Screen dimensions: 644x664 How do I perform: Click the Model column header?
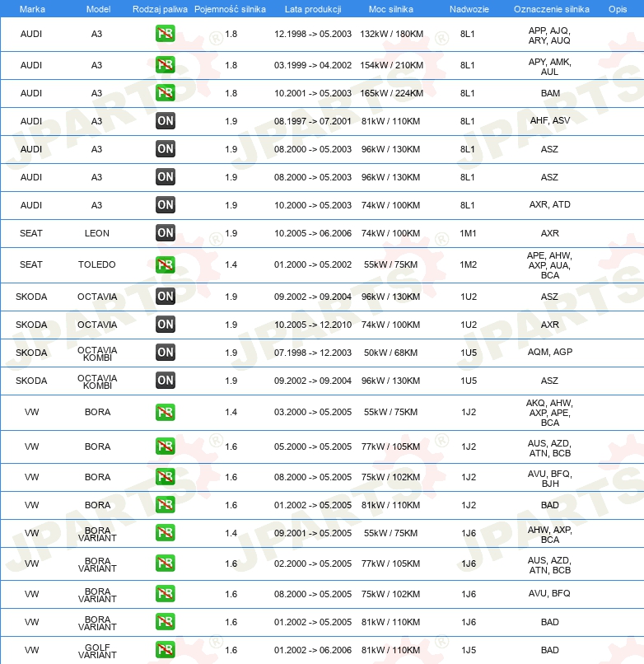point(98,9)
